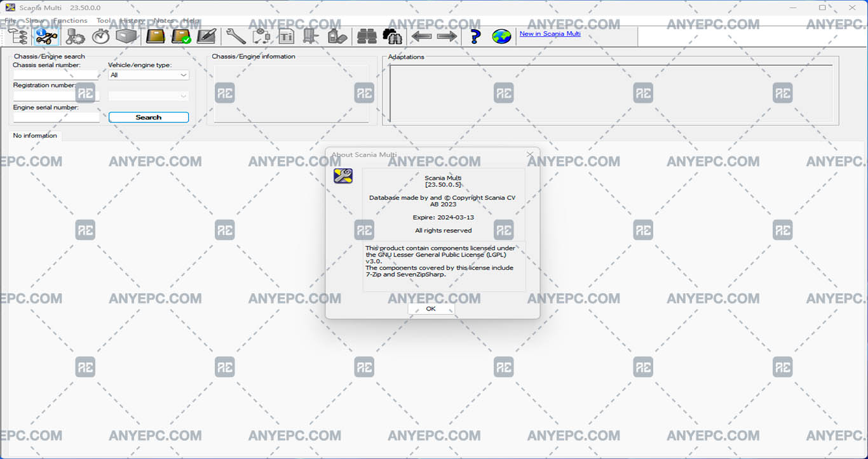The height and width of the screenshot is (459, 868).
Task: Click the LGPL license text box
Action: click(444, 266)
